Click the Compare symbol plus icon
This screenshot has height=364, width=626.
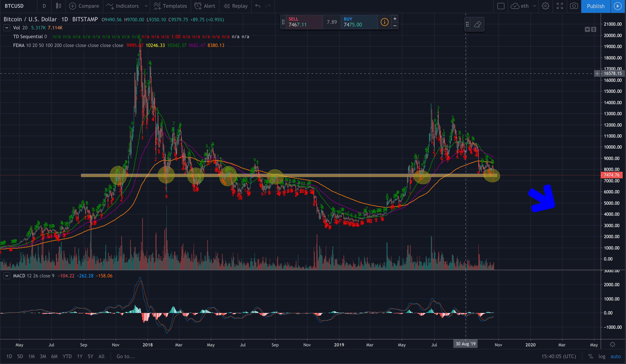pos(72,6)
